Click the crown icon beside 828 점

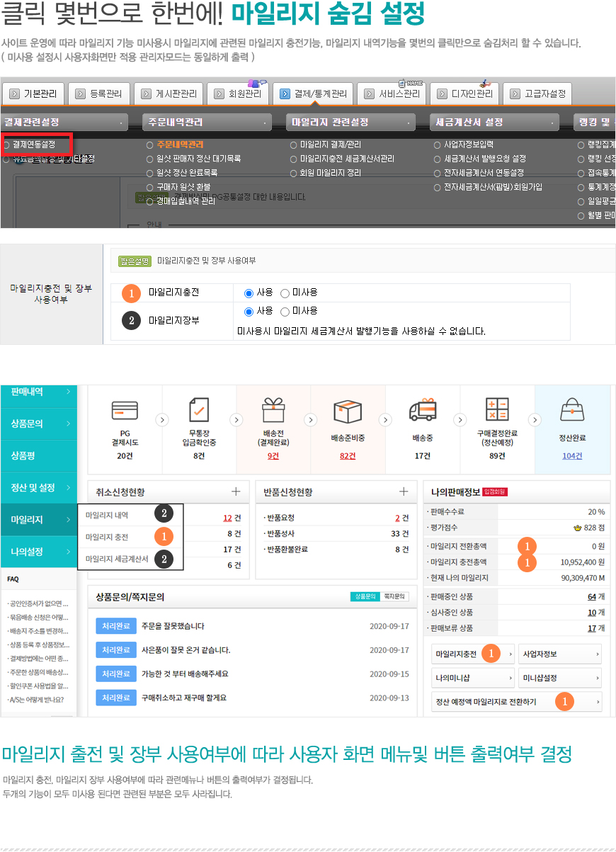577,528
